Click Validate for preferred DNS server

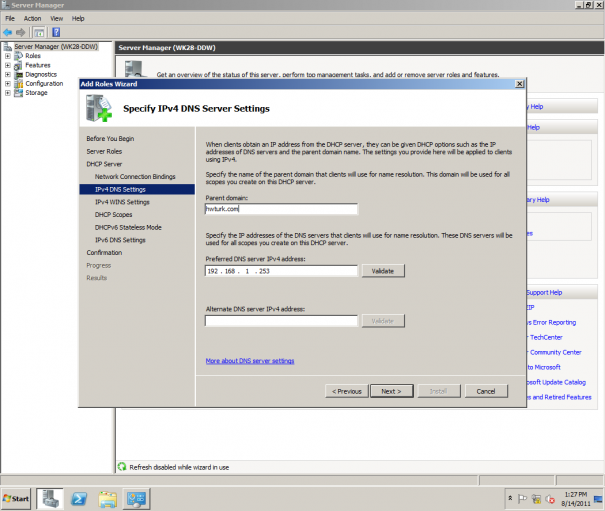pos(383,271)
